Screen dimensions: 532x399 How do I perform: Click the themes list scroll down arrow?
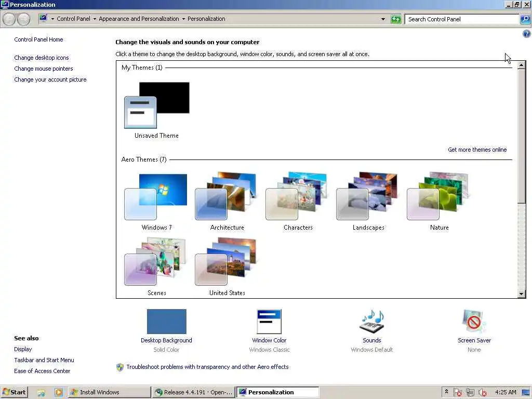[x=522, y=294]
